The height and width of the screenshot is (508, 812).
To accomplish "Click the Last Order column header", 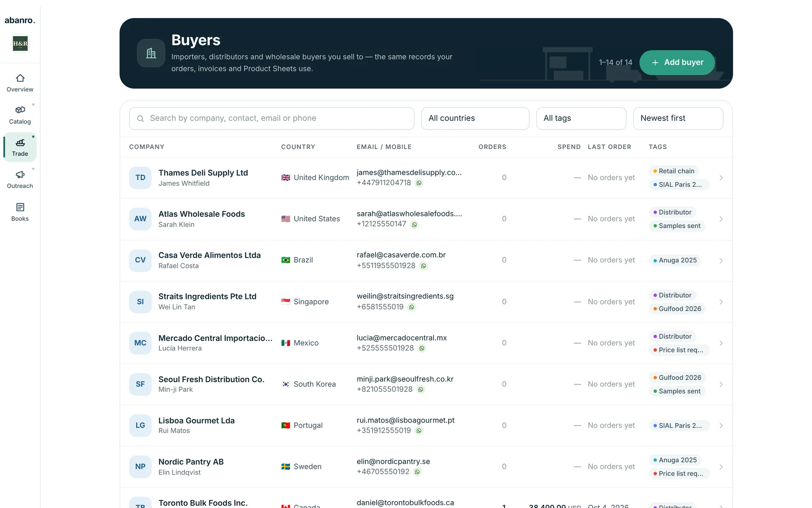I will click(609, 147).
